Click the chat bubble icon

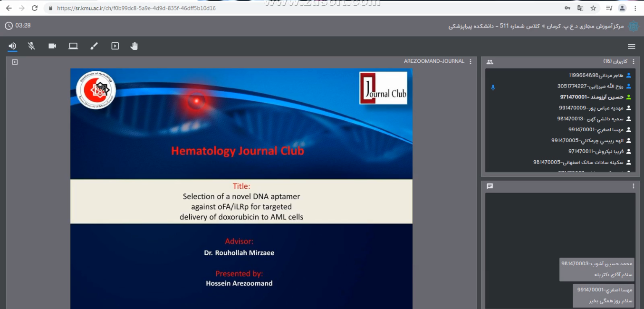490,186
